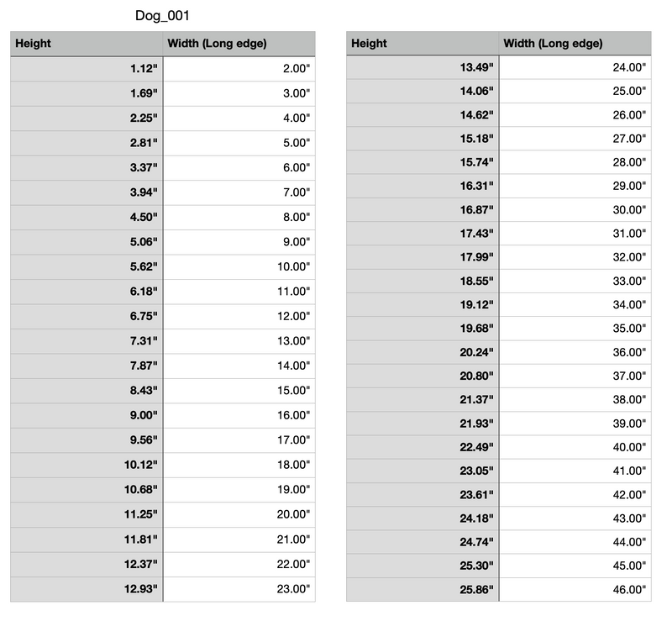The image size is (672, 621).
Task: Select the cell with height 1.12"
Action: [87, 69]
